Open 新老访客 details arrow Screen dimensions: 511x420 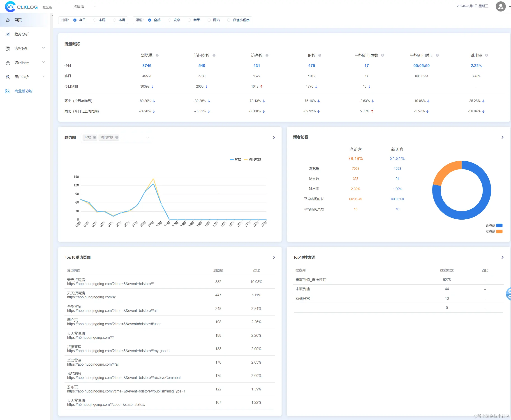click(x=502, y=137)
